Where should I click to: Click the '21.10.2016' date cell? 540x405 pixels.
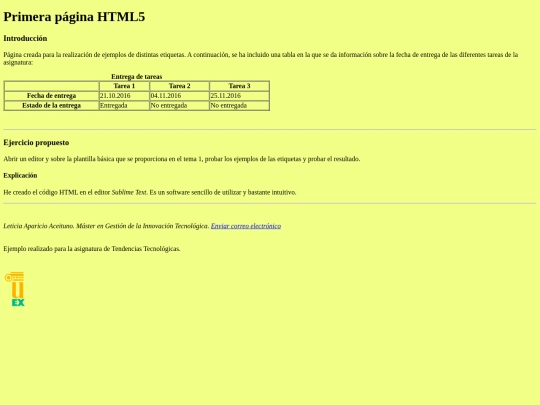point(124,96)
